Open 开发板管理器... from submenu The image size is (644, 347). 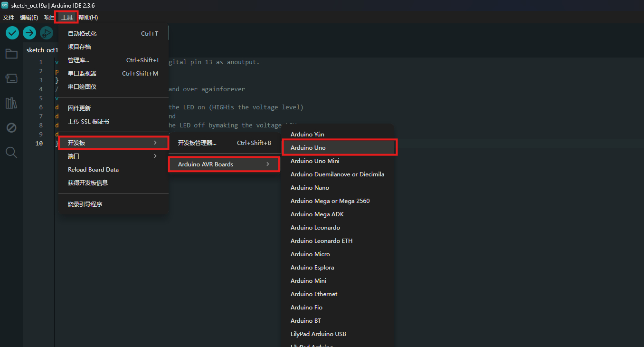pos(224,143)
